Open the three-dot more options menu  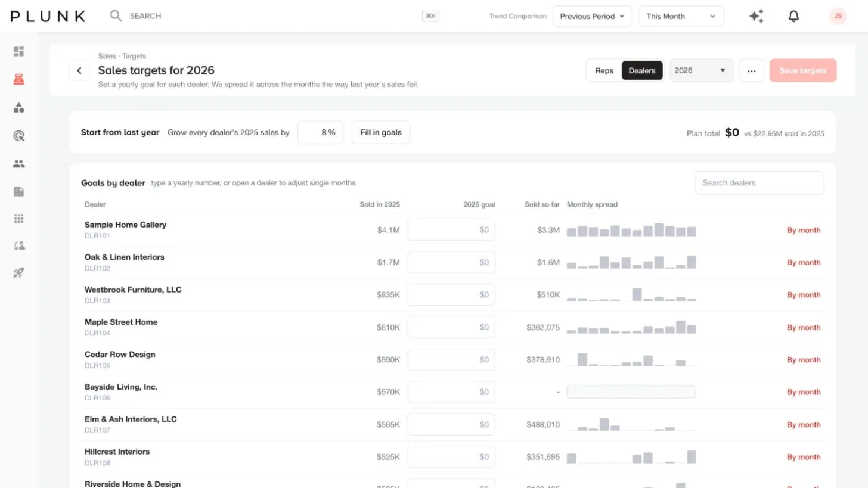(752, 70)
